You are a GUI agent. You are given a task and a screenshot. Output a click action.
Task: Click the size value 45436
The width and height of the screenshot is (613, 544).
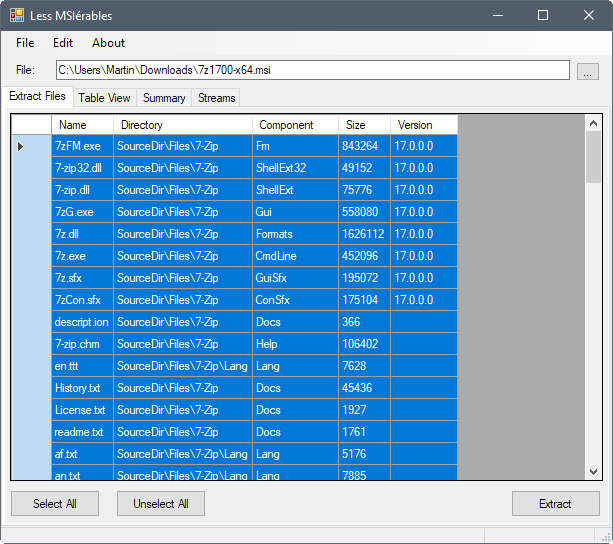(357, 388)
